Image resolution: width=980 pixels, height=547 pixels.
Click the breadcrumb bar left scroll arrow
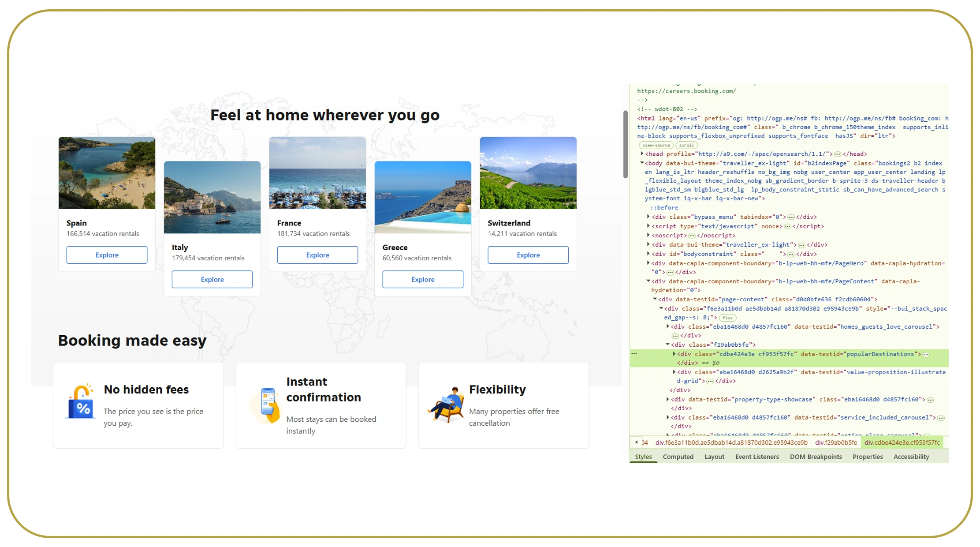636,442
